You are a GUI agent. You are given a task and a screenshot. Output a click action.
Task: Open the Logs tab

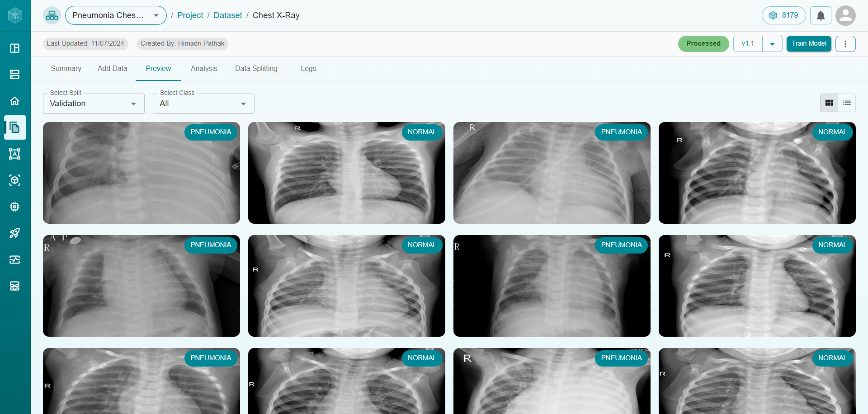(x=308, y=69)
